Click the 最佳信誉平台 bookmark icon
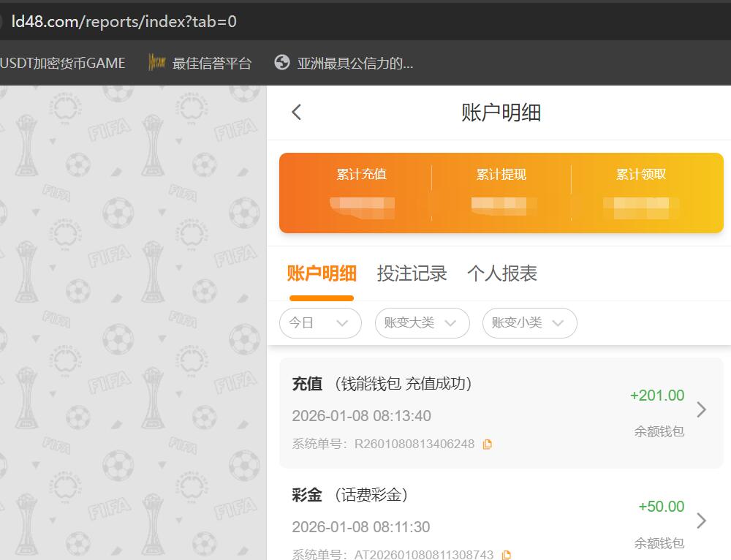Image resolution: width=731 pixels, height=560 pixels. click(156, 63)
